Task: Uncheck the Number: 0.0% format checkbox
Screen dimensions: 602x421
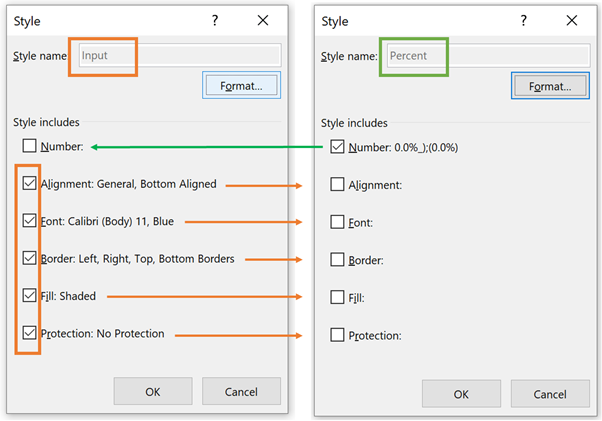Action: pos(338,147)
